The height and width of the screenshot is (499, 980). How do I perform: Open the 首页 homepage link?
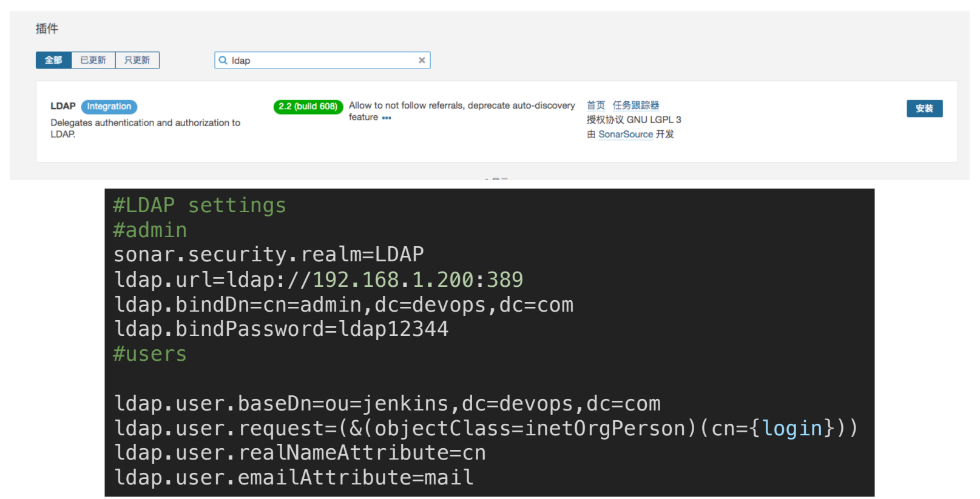(596, 105)
